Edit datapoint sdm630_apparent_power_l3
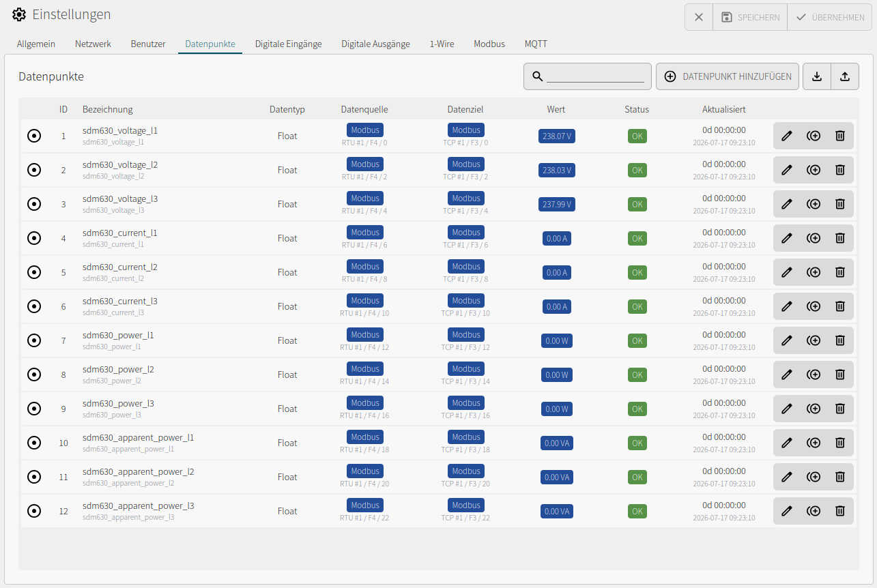Image resolution: width=877 pixels, height=588 pixels. [786, 511]
